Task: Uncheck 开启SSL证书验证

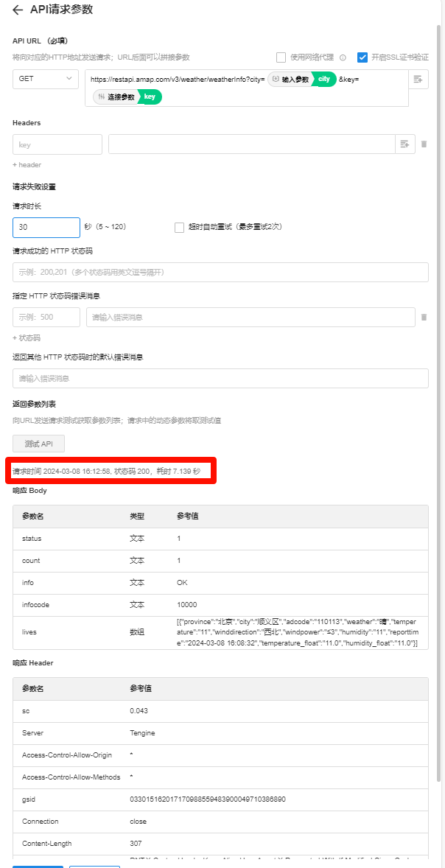Action: click(x=362, y=57)
